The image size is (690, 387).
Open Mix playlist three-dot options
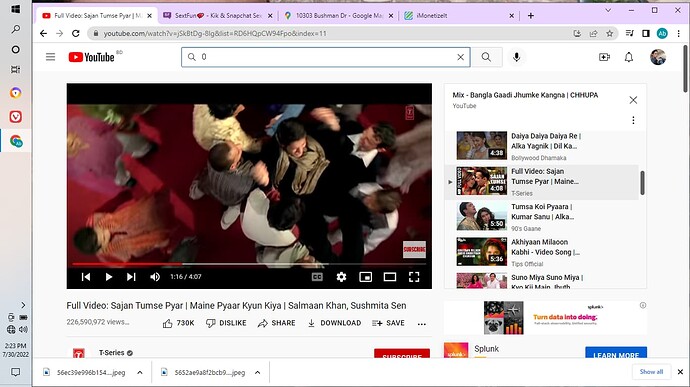(633, 120)
